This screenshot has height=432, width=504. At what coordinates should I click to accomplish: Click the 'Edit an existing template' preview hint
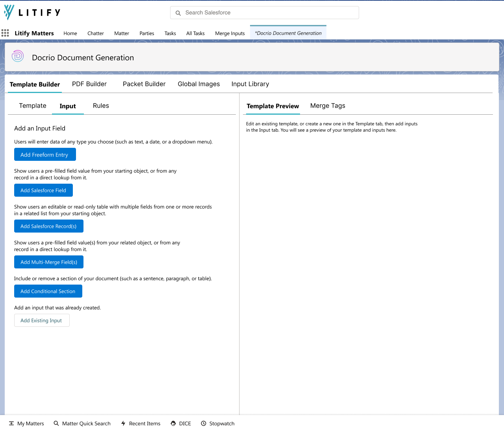pyautogui.click(x=332, y=127)
